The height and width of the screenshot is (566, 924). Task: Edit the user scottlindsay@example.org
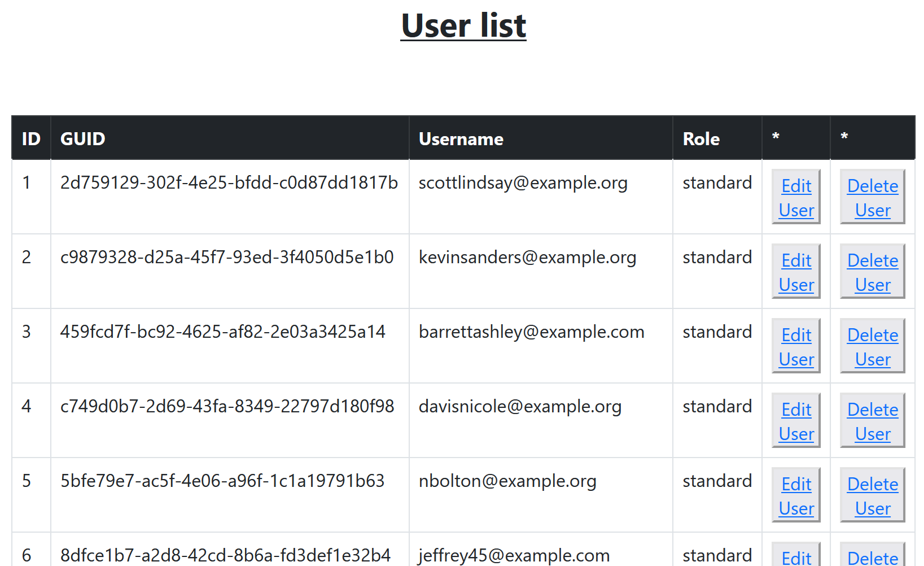[x=795, y=197]
